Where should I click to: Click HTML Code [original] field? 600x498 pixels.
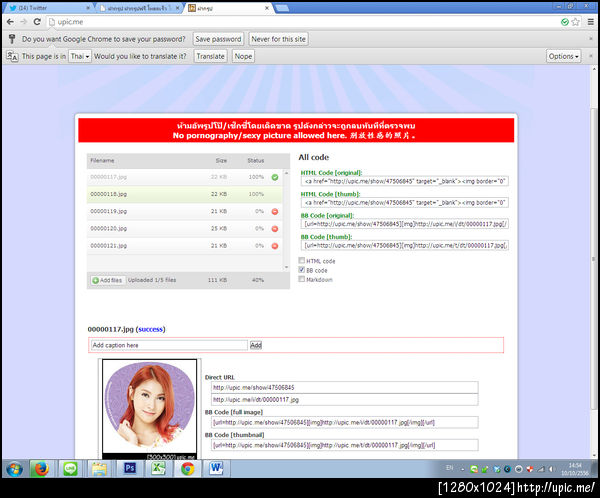tap(404, 181)
